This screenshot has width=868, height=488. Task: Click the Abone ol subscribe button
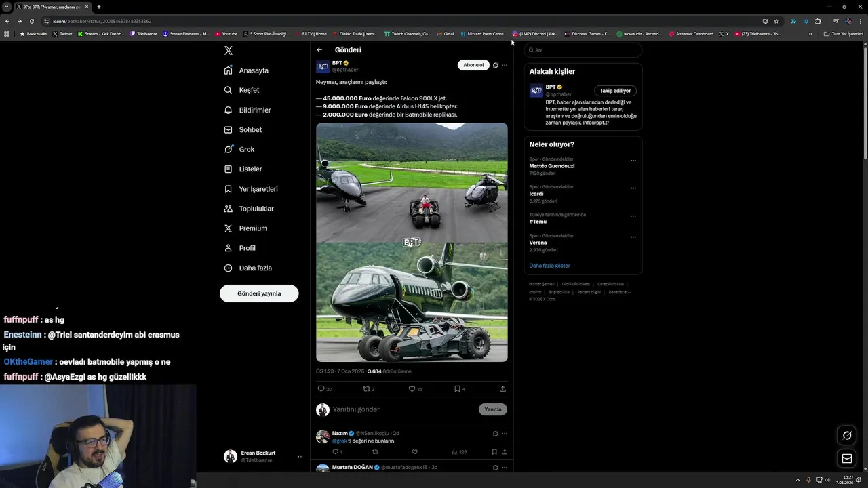pos(473,65)
